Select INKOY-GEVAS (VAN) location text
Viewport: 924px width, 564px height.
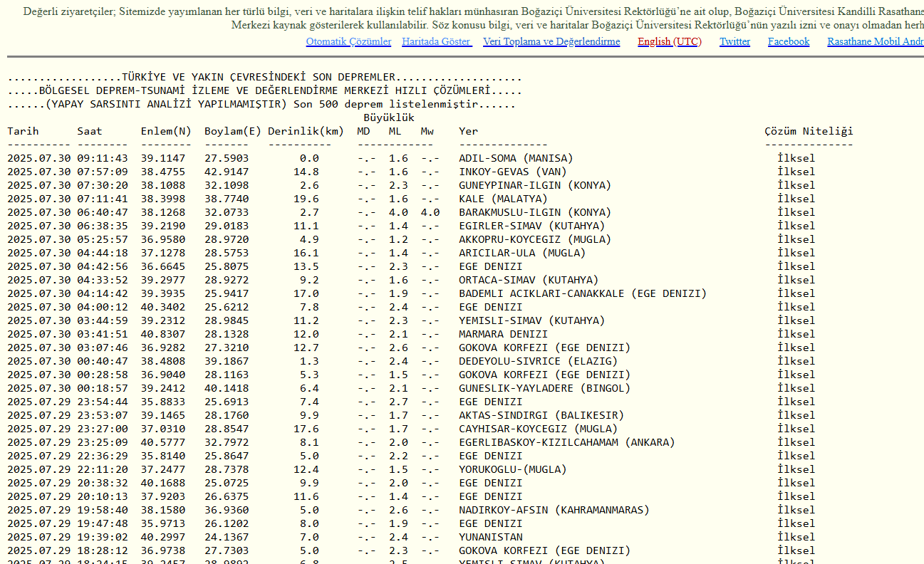[513, 172]
